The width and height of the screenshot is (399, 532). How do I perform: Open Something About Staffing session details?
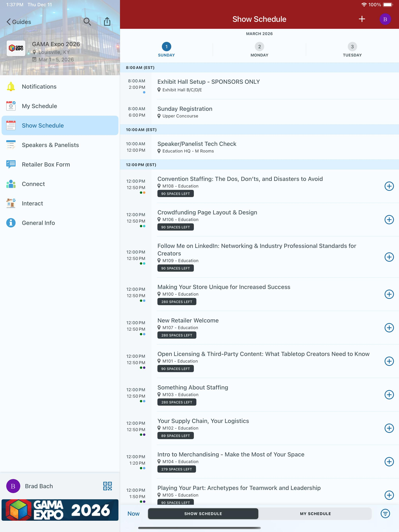coord(193,388)
